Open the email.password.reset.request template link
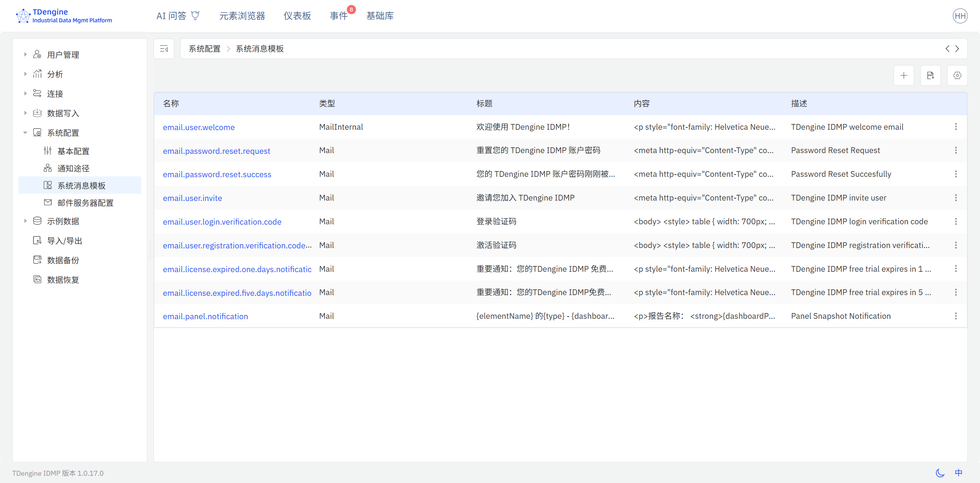This screenshot has height=483, width=980. pyautogui.click(x=216, y=151)
